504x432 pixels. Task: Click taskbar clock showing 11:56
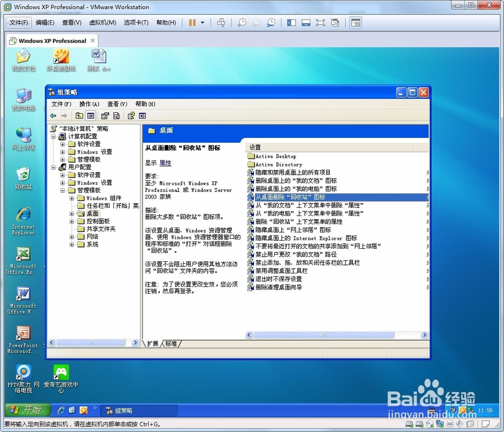(485, 410)
